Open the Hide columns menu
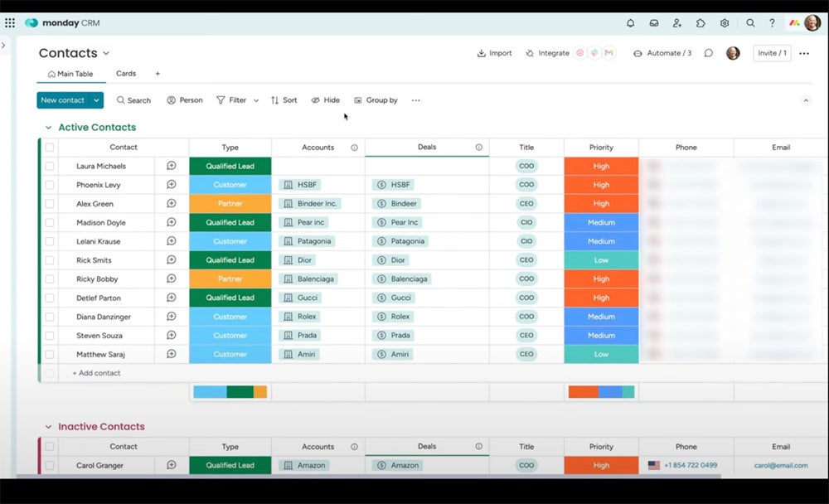This screenshot has width=829, height=504. click(x=325, y=100)
